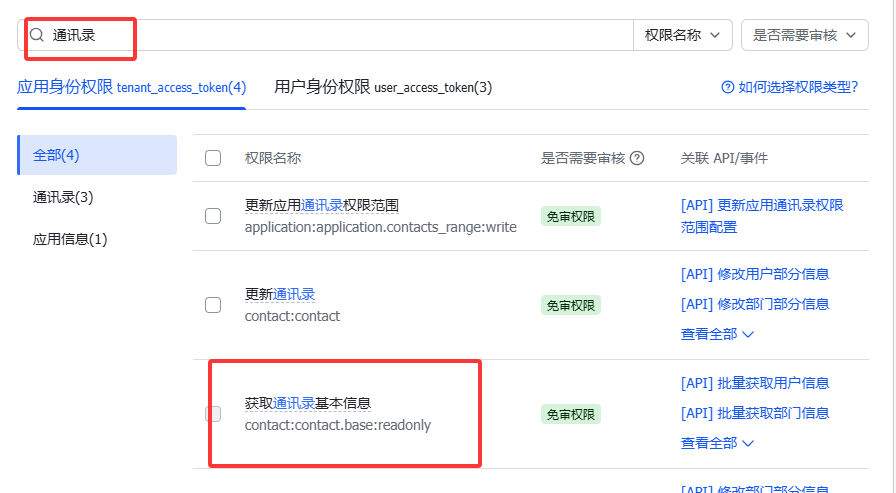Check the 更新应用通讯录权限范围 permission checkbox
Image resolution: width=896 pixels, height=493 pixels.
pos(213,216)
